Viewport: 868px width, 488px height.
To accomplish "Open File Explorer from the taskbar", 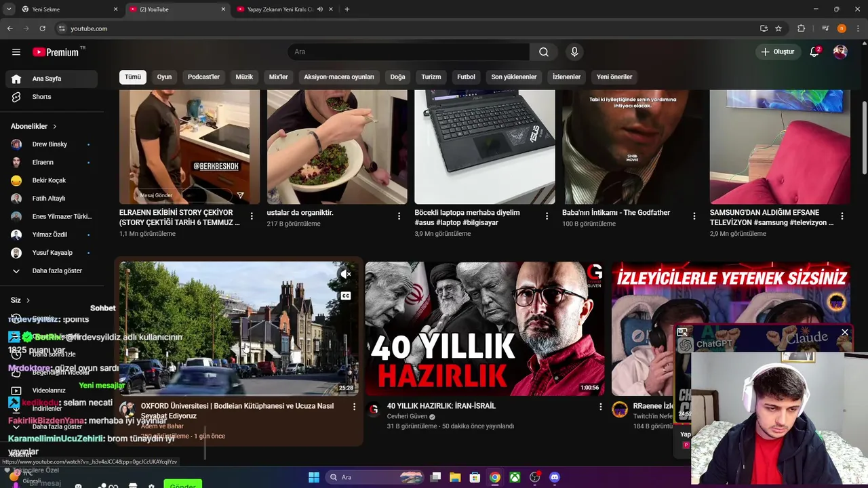I will pyautogui.click(x=455, y=477).
